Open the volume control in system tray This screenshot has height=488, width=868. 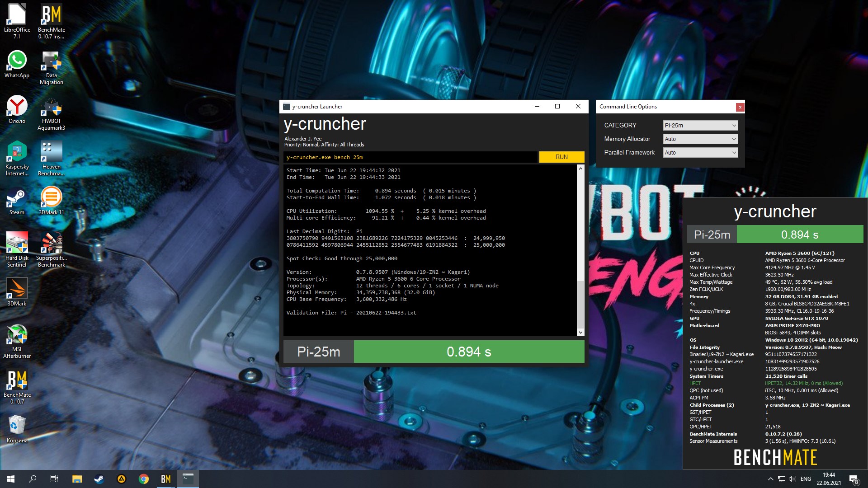792,479
